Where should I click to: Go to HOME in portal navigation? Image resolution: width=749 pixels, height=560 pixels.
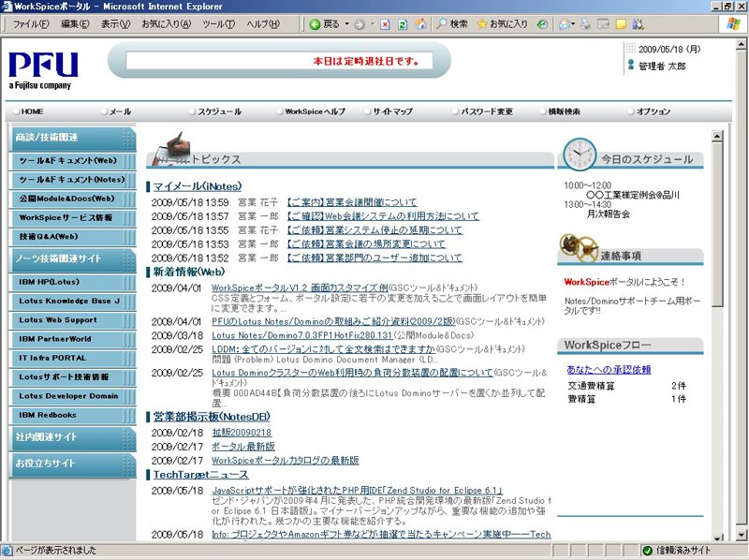point(33,111)
